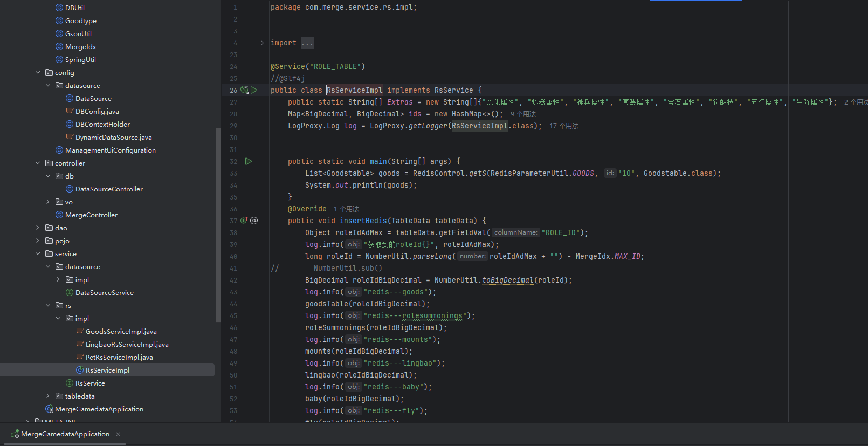Viewport: 868px width, 446px height.
Task: Run RsServiceImpl class from gutter
Action: 254,90
